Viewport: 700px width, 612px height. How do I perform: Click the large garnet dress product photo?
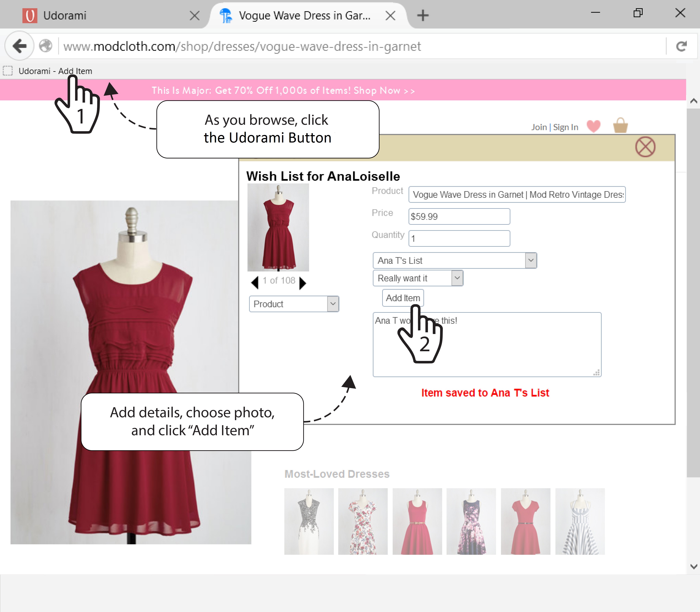[131, 372]
